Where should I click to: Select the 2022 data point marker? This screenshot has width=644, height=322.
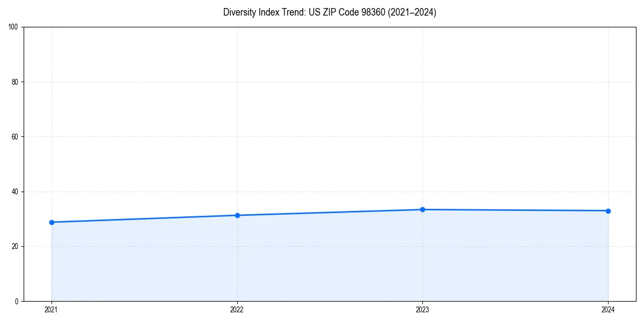(x=237, y=215)
